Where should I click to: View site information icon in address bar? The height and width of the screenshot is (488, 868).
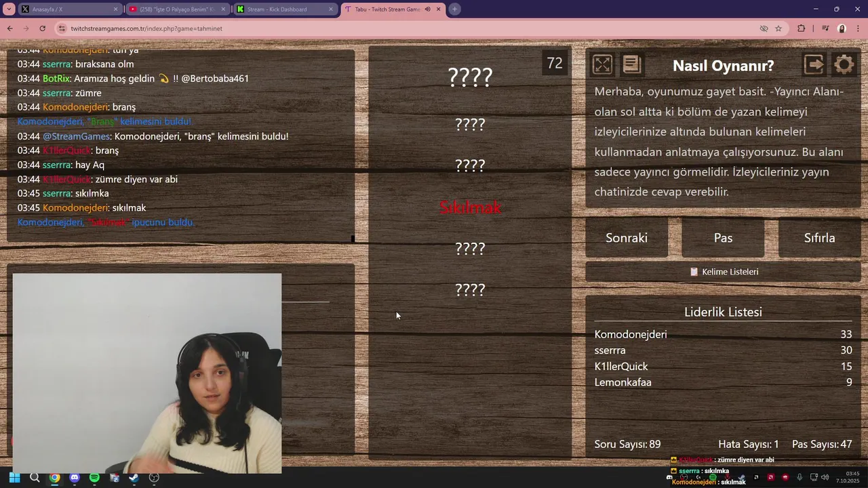coord(62,28)
